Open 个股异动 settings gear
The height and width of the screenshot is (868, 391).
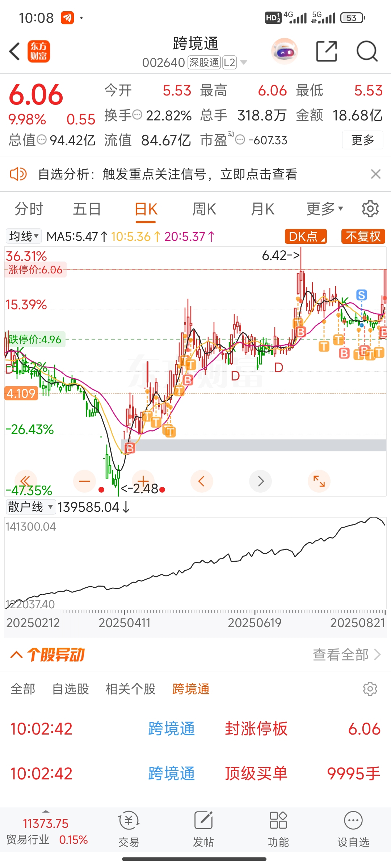(x=370, y=689)
